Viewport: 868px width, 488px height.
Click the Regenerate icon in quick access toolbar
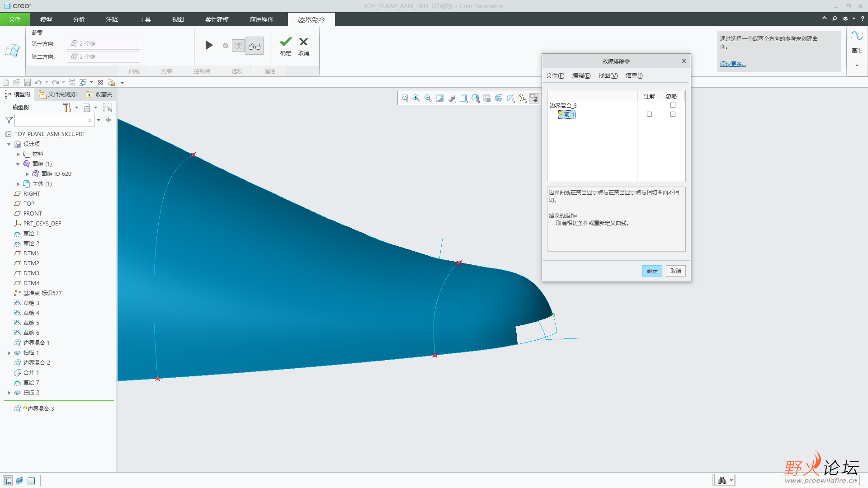[72, 82]
